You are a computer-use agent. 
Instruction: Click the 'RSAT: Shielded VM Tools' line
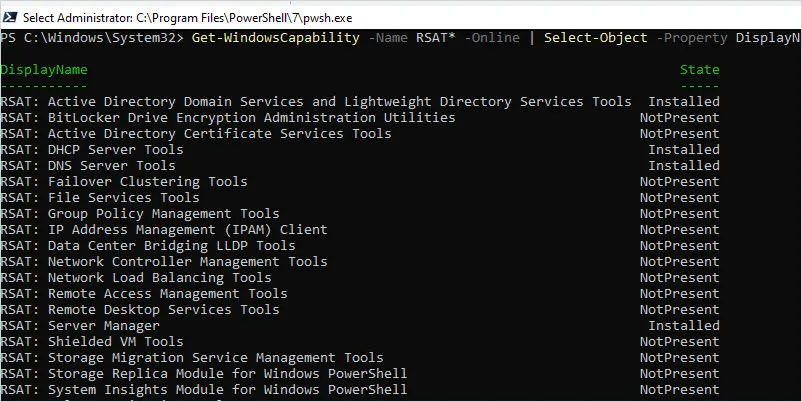[92, 342]
